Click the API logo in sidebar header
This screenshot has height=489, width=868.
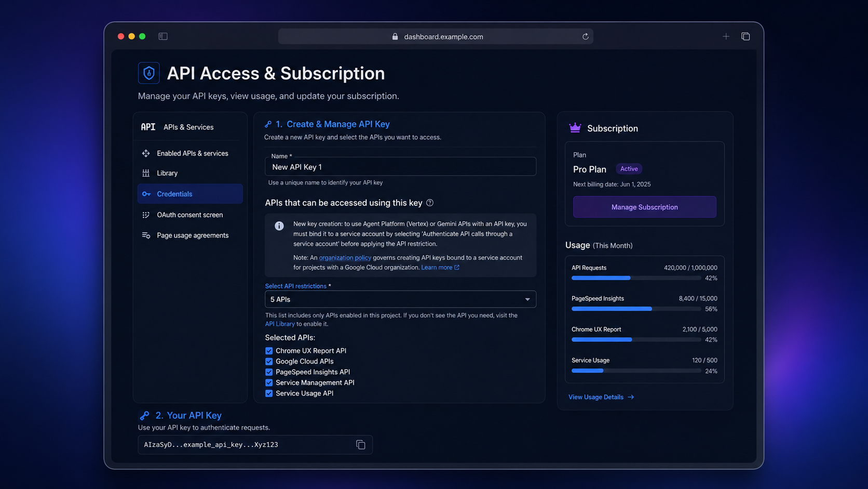[x=148, y=127]
